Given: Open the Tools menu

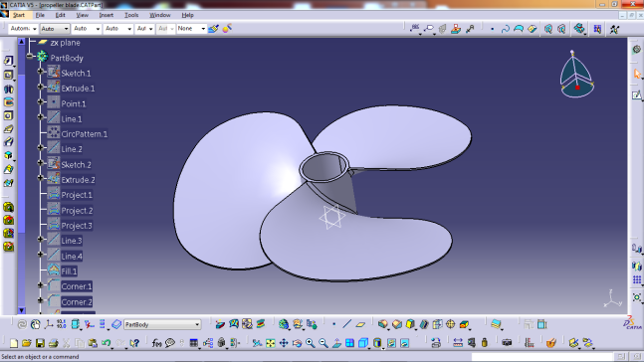Looking at the screenshot, I should click(131, 15).
